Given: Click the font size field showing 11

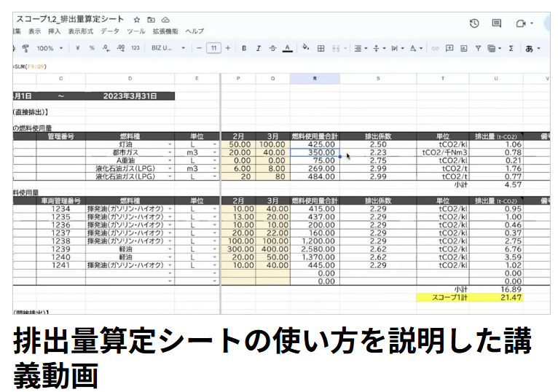Looking at the screenshot, I should 213,48.
